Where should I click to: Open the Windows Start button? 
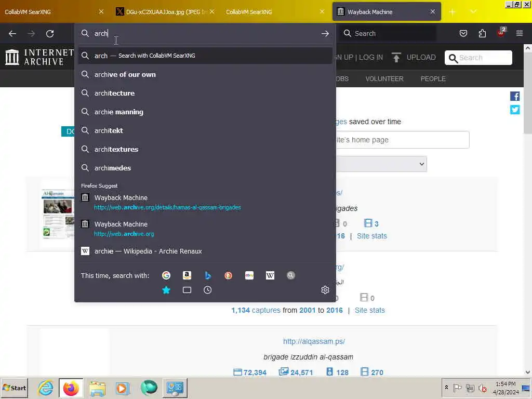pos(14,388)
